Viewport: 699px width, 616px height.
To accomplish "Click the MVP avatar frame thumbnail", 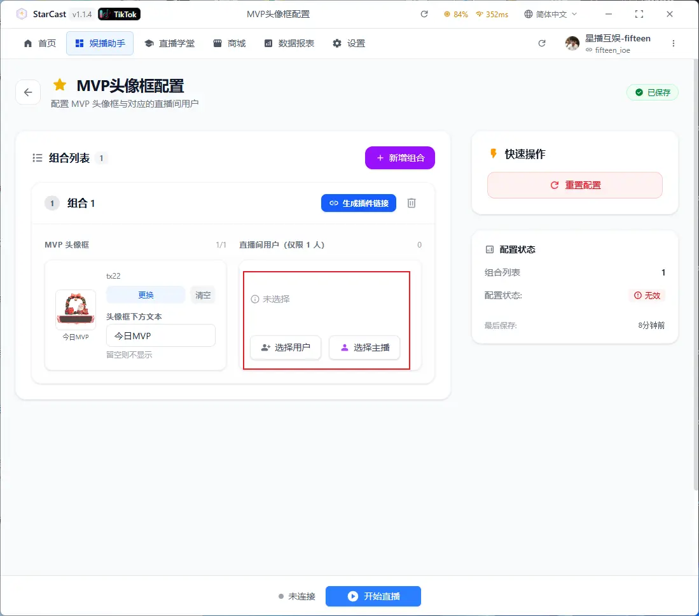I will click(x=76, y=311).
